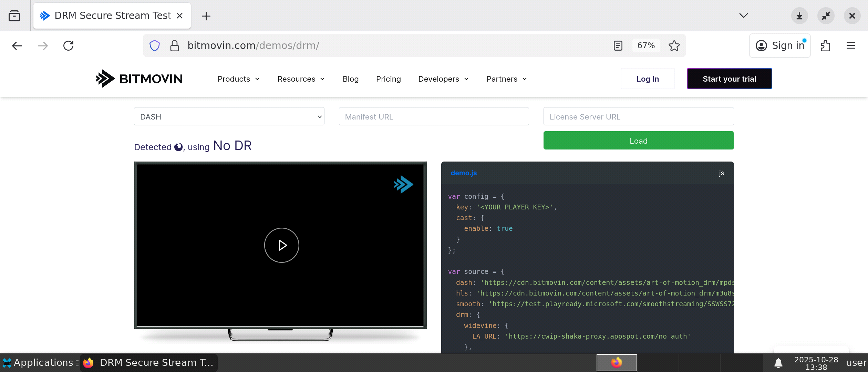This screenshot has width=868, height=372.
Task: Click the Bitmovin logo in navigation bar
Action: click(139, 79)
